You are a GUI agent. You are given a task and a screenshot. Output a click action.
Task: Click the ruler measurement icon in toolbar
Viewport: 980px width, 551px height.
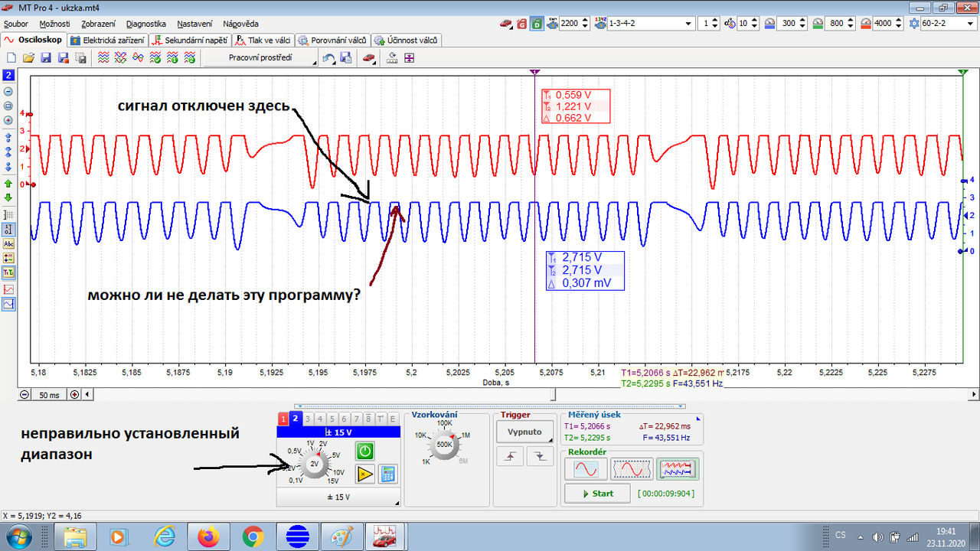(392, 57)
